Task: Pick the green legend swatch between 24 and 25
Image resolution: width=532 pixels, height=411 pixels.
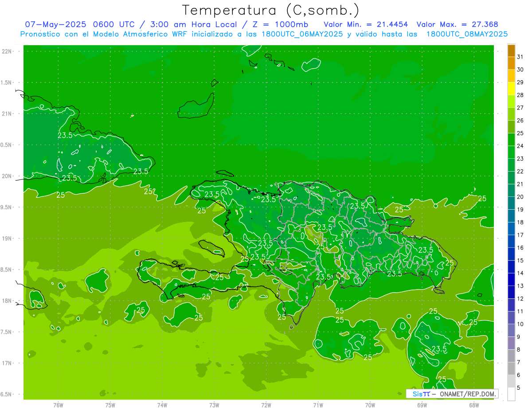Action: [511, 140]
